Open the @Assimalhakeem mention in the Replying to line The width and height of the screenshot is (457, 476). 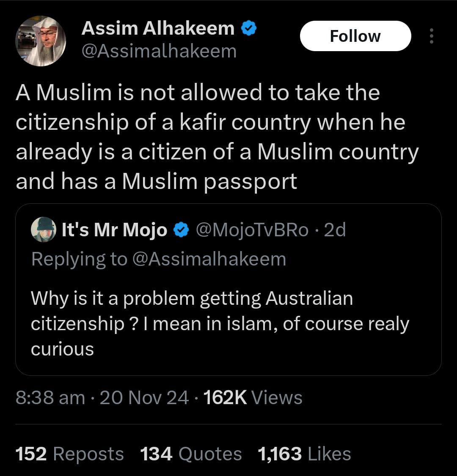pyautogui.click(x=209, y=259)
